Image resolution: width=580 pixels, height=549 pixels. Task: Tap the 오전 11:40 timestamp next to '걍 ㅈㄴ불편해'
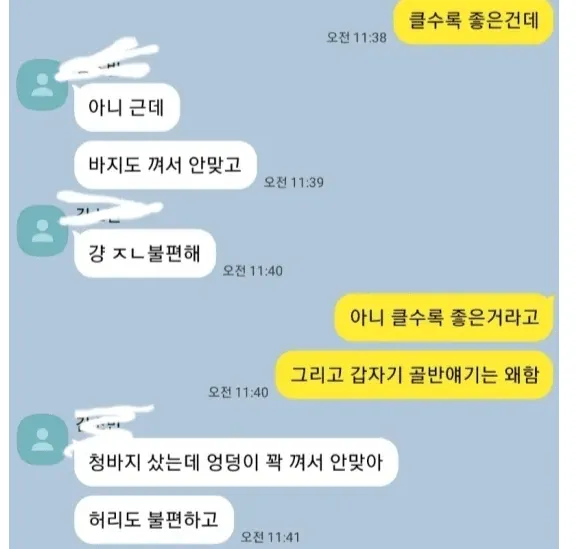pyautogui.click(x=253, y=271)
